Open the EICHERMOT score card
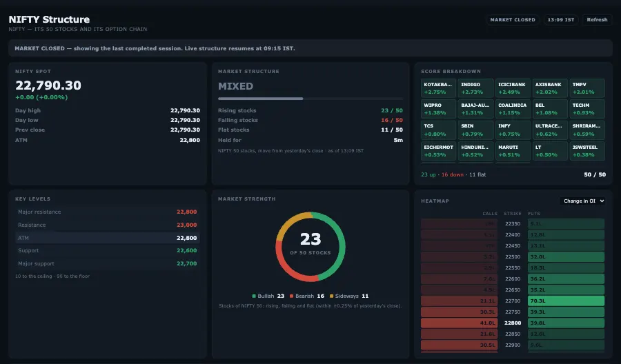621x364 pixels. point(438,151)
